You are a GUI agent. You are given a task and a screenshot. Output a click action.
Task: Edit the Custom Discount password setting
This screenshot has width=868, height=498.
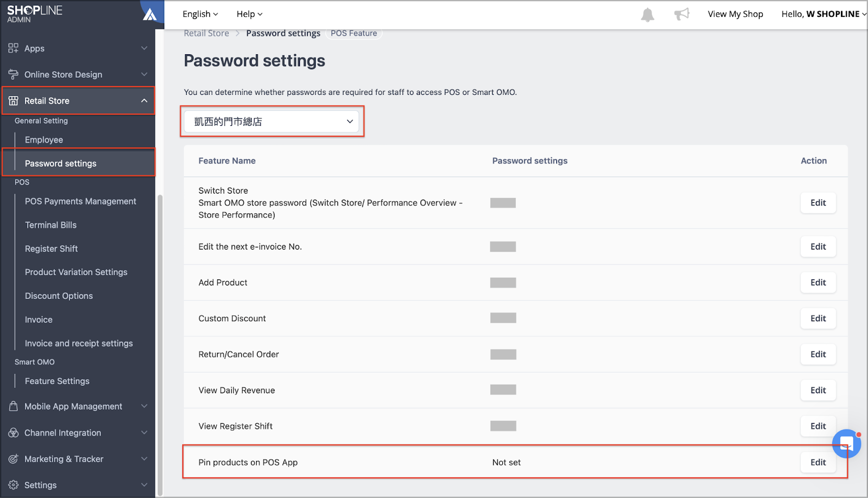818,318
